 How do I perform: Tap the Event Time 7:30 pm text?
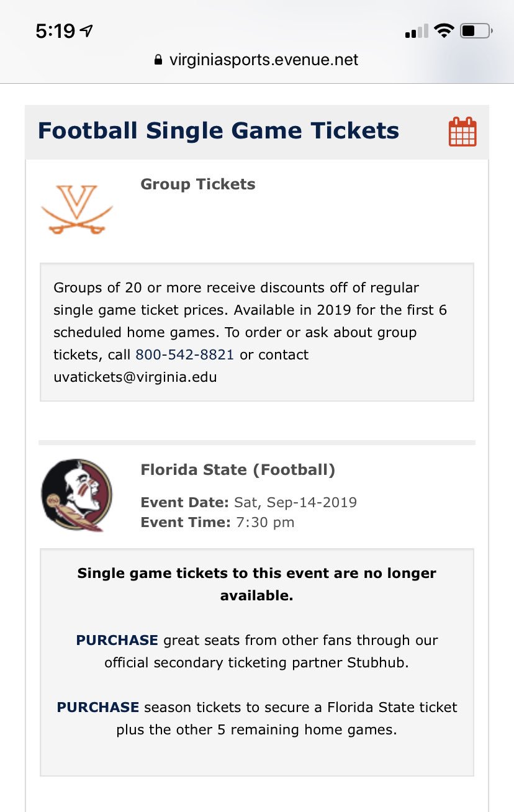(x=218, y=522)
